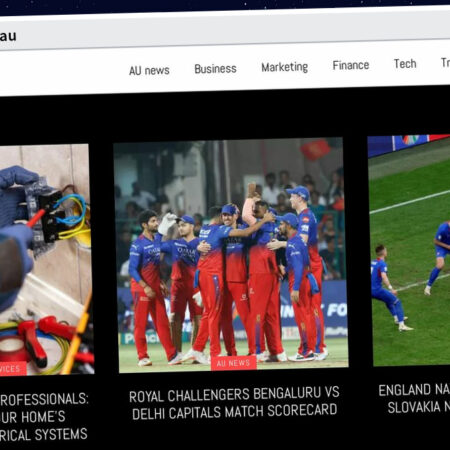This screenshot has height=450, width=450.
Task: Open the AU news menu item
Action: (149, 70)
